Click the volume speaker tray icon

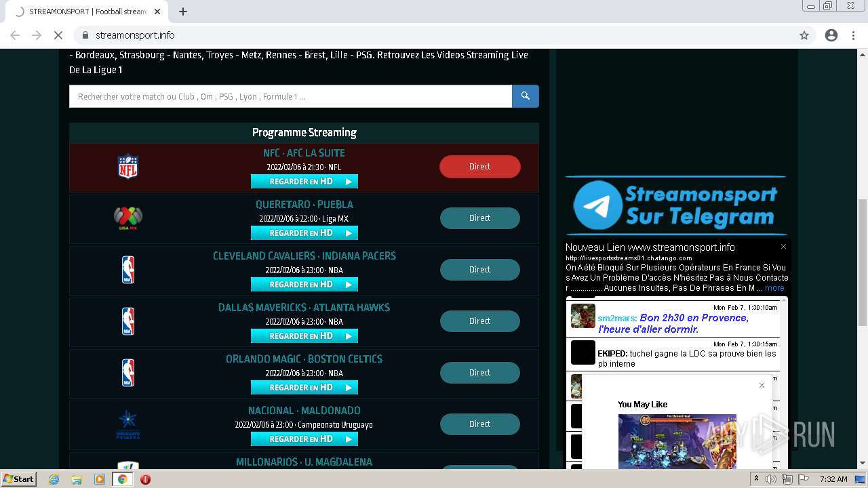pyautogui.click(x=771, y=479)
